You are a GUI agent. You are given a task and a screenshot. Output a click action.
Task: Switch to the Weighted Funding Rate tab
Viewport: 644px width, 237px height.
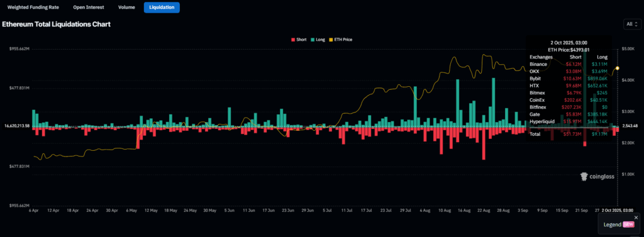(33, 8)
